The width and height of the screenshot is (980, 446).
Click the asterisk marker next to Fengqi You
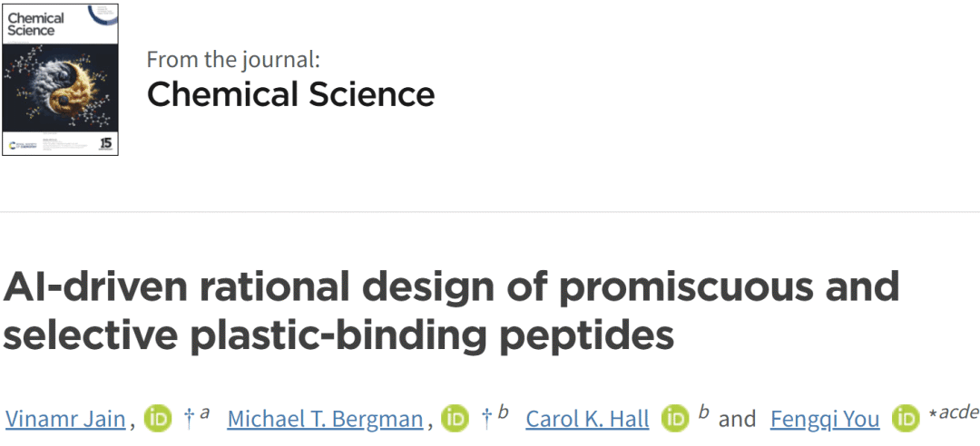point(931,416)
